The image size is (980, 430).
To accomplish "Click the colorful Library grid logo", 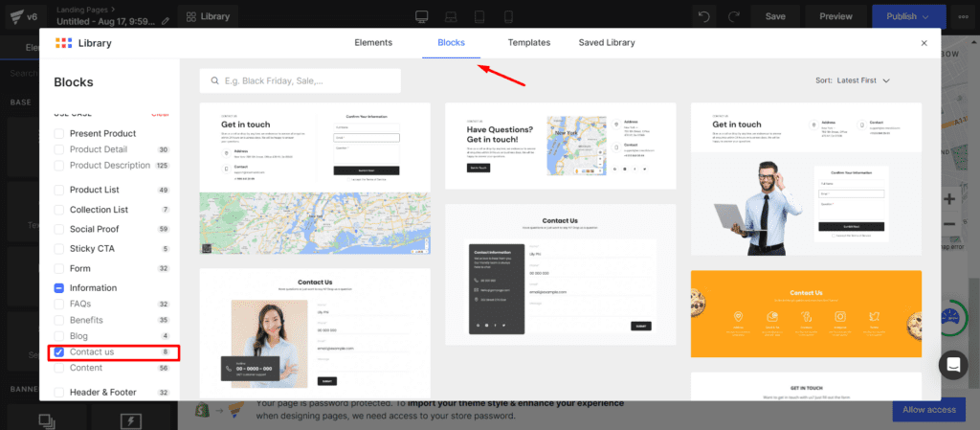I will tap(64, 43).
